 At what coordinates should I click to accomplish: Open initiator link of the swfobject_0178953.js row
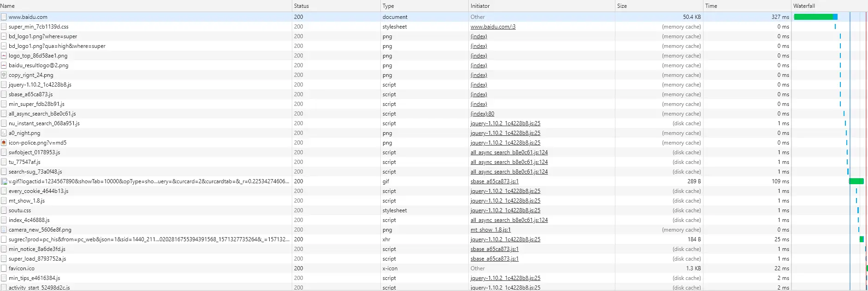point(509,152)
